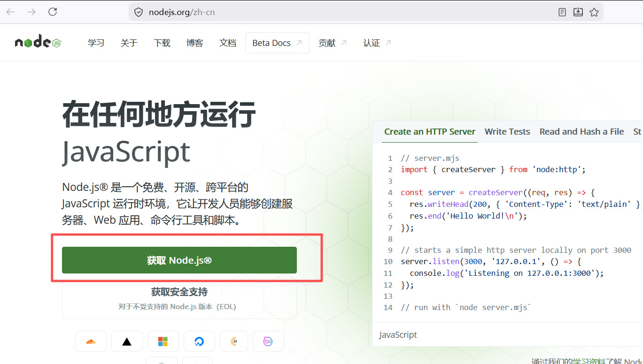Click the server.listen(3000 code line
643x364 pixels.
[x=491, y=262]
